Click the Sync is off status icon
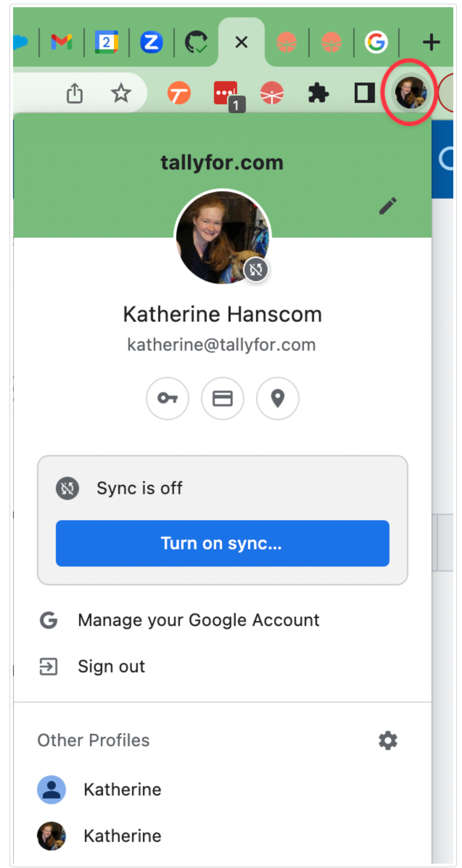Screen dimensions: 462x868 (67, 488)
